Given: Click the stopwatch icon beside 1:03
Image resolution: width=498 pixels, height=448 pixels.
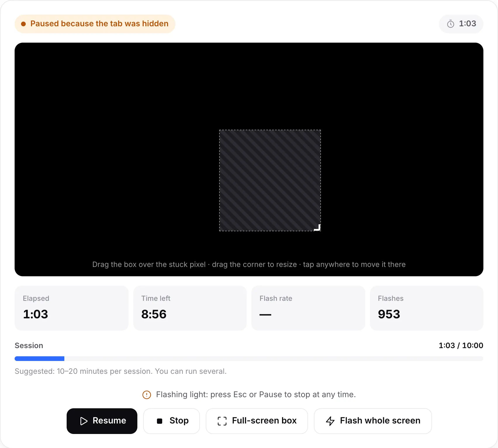Looking at the screenshot, I should point(451,24).
